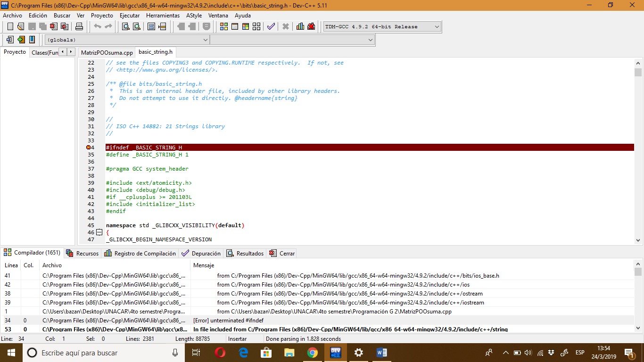Run the program toolbar icon
The image size is (644, 362).
(x=235, y=26)
